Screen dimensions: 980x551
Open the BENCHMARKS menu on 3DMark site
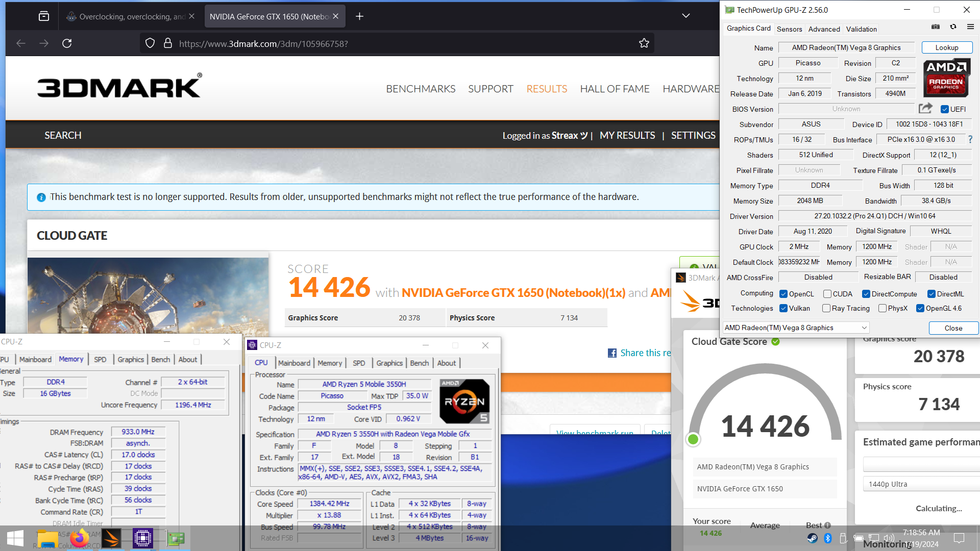[x=421, y=89]
